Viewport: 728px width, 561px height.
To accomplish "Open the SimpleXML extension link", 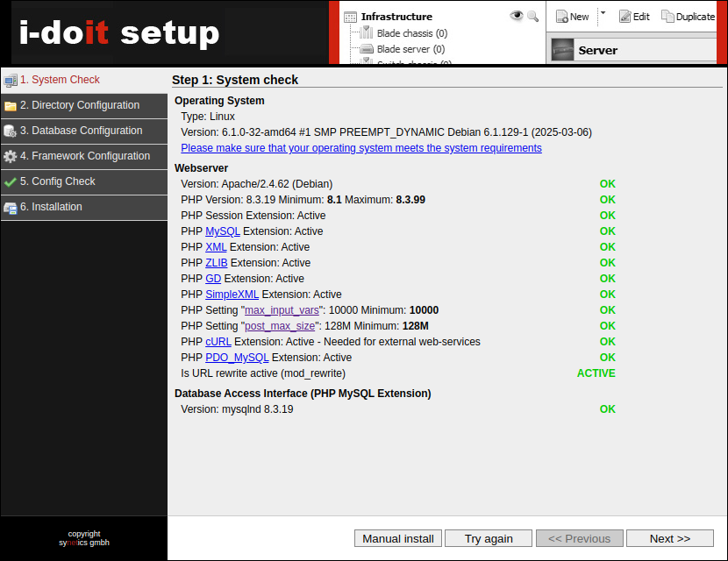I will point(232,295).
